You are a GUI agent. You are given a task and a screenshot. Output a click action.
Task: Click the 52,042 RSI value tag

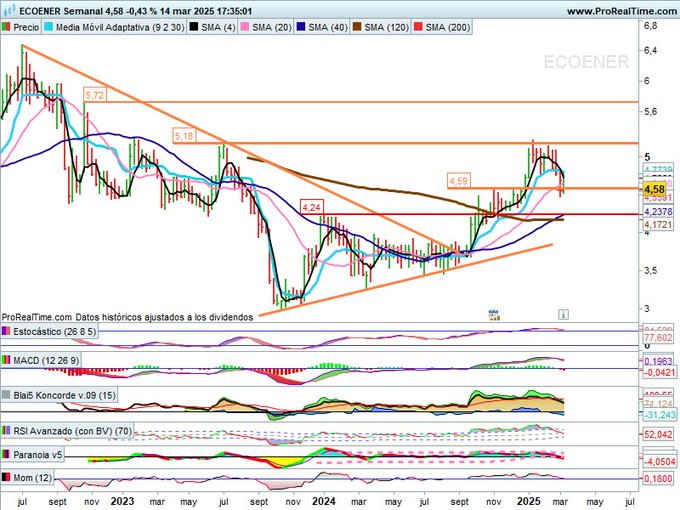(x=658, y=434)
